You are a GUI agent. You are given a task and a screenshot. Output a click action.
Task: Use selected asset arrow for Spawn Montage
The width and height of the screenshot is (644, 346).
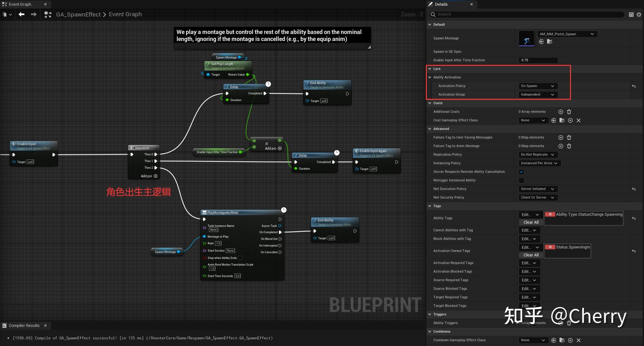coord(541,42)
